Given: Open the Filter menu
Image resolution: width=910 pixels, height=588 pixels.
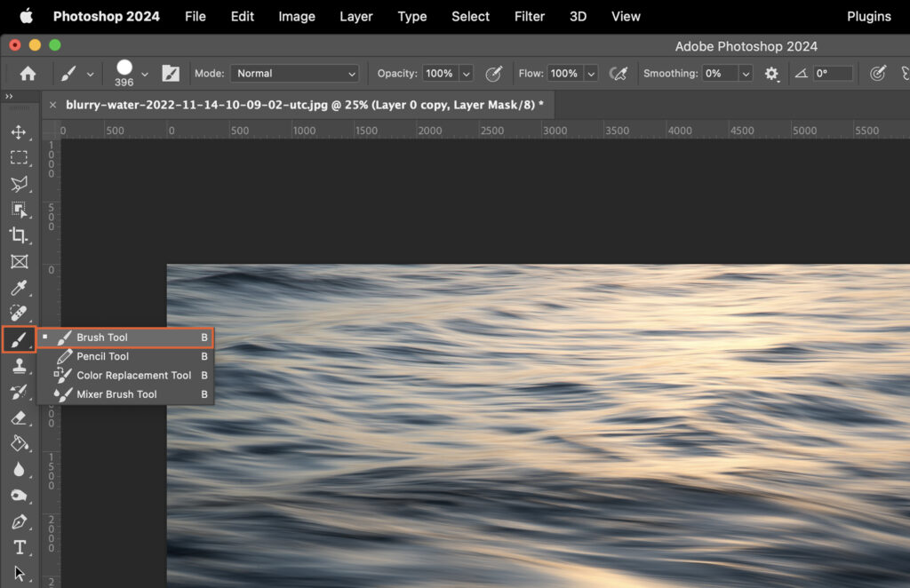Looking at the screenshot, I should point(529,16).
